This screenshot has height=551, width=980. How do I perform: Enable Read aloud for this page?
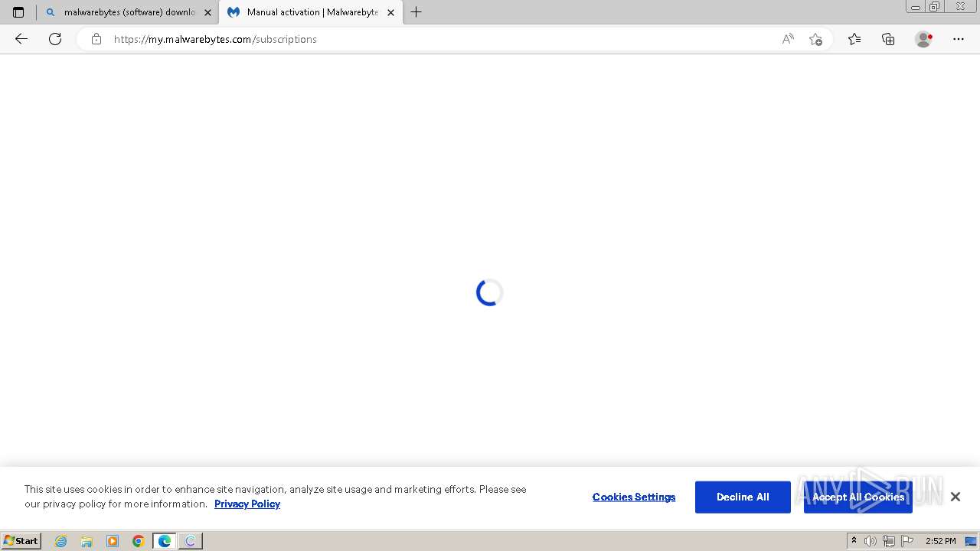coord(788,39)
